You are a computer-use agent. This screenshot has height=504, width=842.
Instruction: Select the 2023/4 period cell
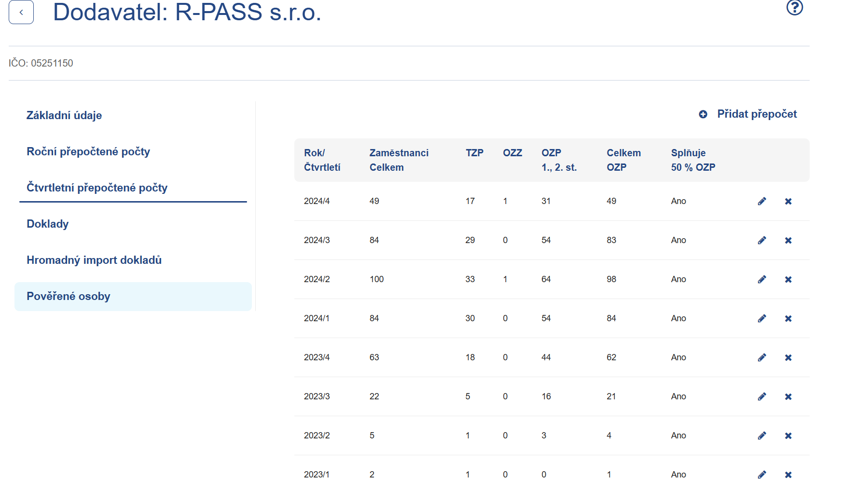[x=317, y=357]
